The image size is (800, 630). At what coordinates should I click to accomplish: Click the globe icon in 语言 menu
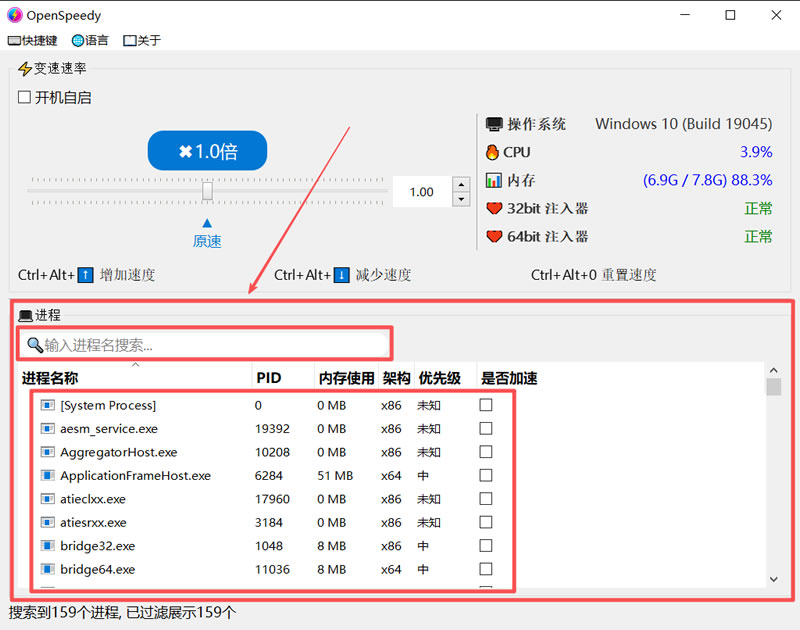point(78,41)
